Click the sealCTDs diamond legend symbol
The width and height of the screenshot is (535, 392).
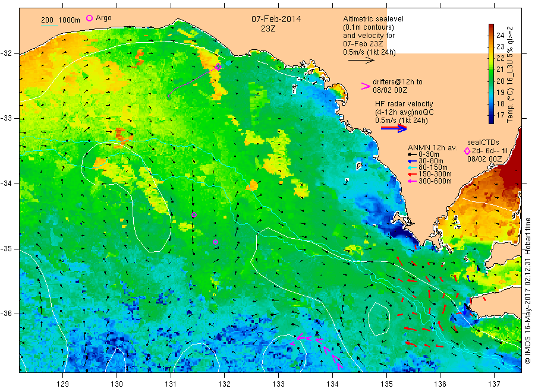[x=467, y=151]
